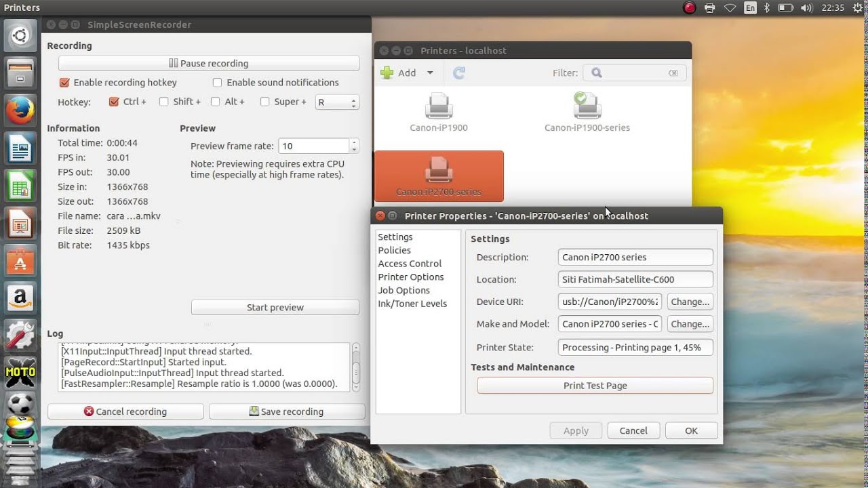Select Settings in Printer Properties list
The image size is (868, 488).
click(x=395, y=237)
